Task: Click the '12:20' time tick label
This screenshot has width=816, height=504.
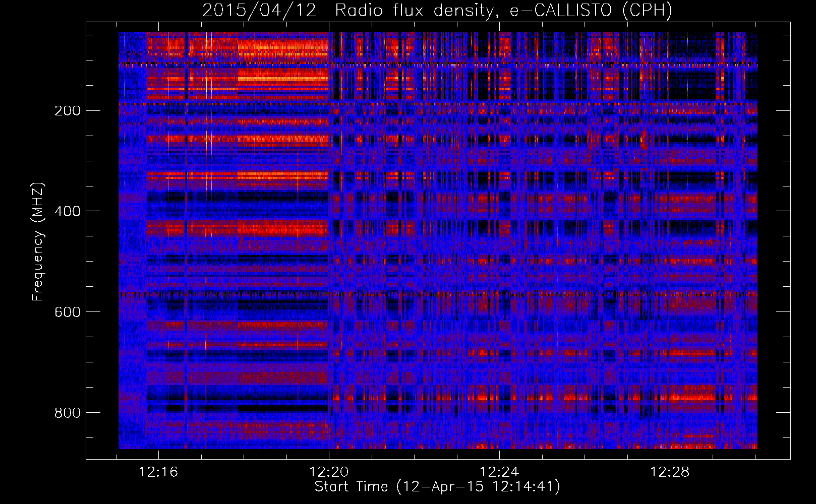Action: 329,472
